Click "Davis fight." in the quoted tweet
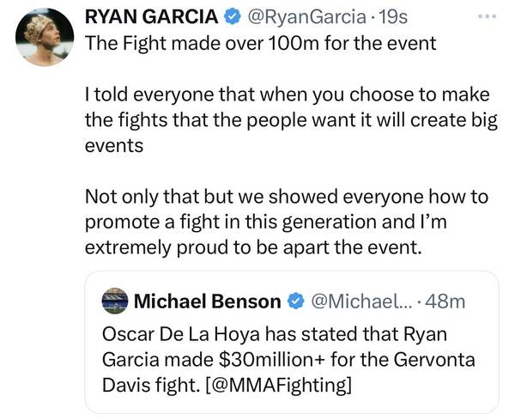 click(146, 380)
